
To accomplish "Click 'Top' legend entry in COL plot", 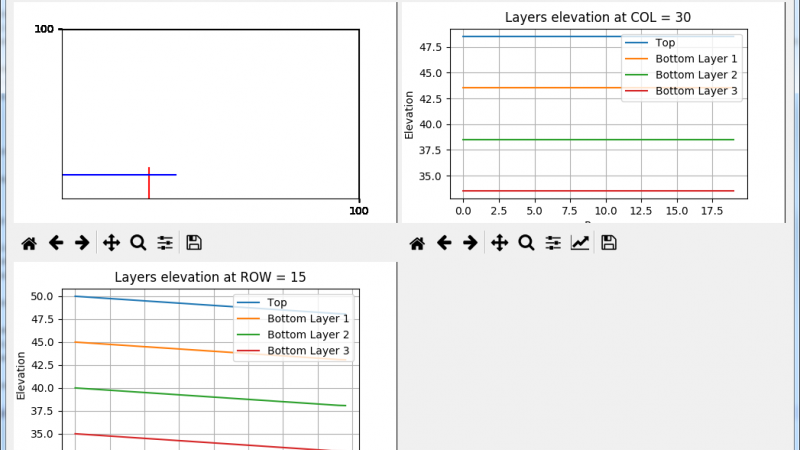I will [x=665, y=43].
